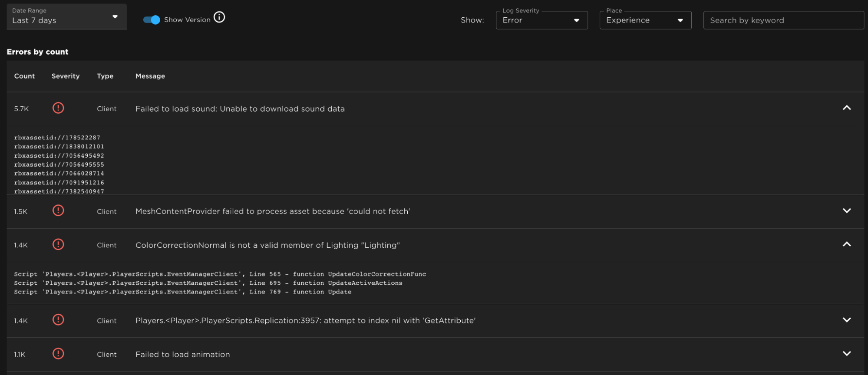This screenshot has height=375, width=868.
Task: Click the Search by keyword field
Action: [783, 20]
